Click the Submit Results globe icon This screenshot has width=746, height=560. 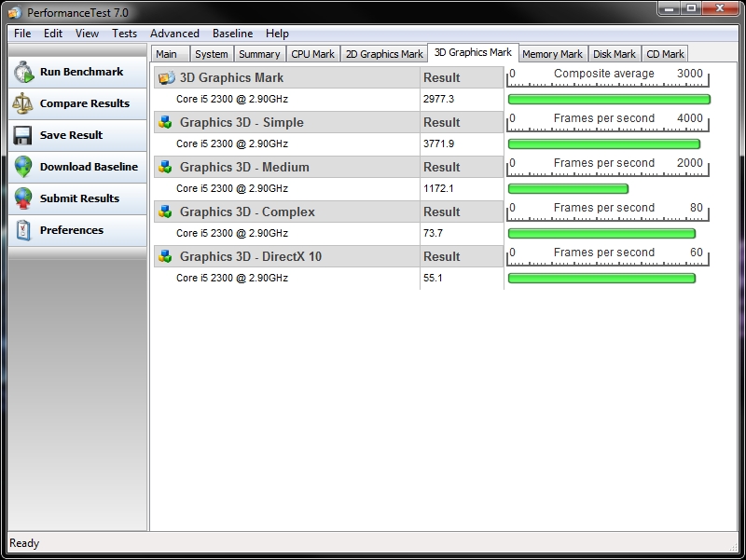(22, 198)
